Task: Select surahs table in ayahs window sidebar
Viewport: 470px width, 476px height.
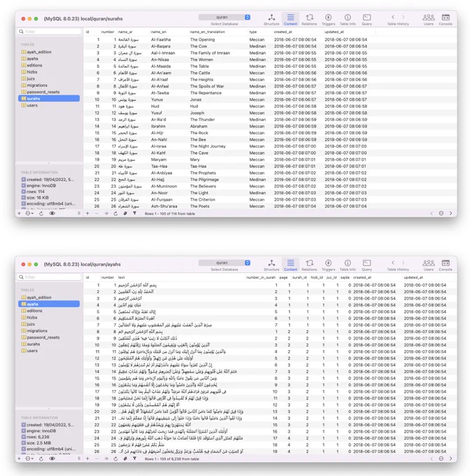Action: tap(49, 344)
